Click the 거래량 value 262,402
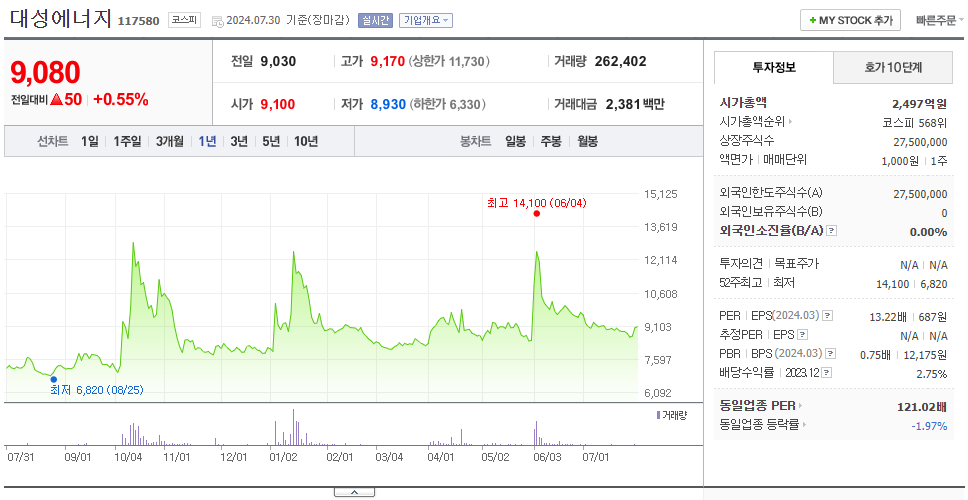The image size is (968, 500). tap(620, 61)
